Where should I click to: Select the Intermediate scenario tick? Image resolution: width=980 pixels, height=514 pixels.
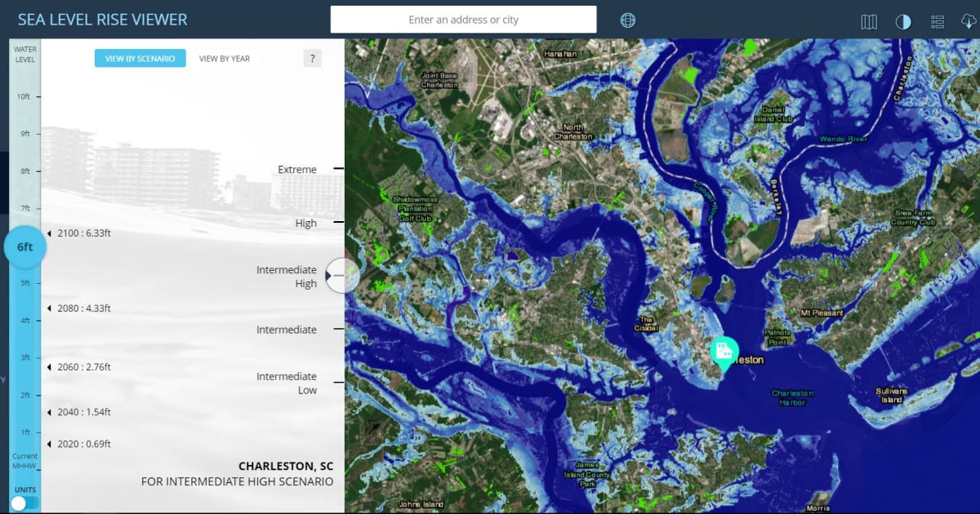[288, 330]
